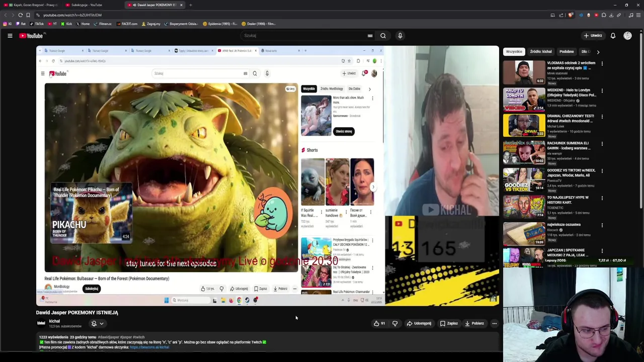
Task: Open a new browser tab
Action: click(x=190, y=5)
